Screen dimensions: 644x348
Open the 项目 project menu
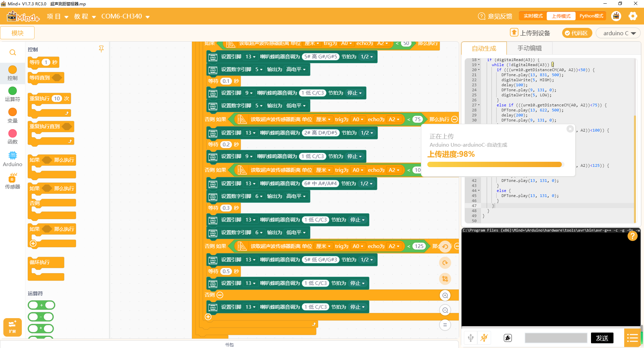[x=57, y=16]
